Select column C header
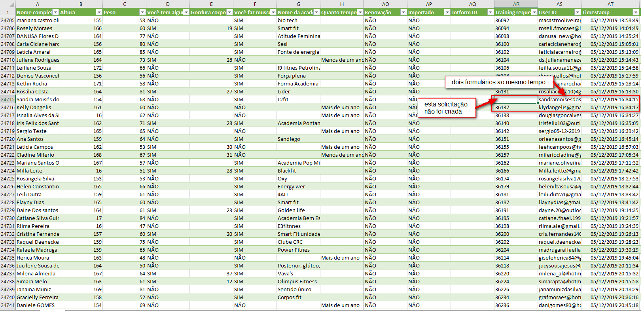This screenshot has width=644, height=311. coord(125,4)
